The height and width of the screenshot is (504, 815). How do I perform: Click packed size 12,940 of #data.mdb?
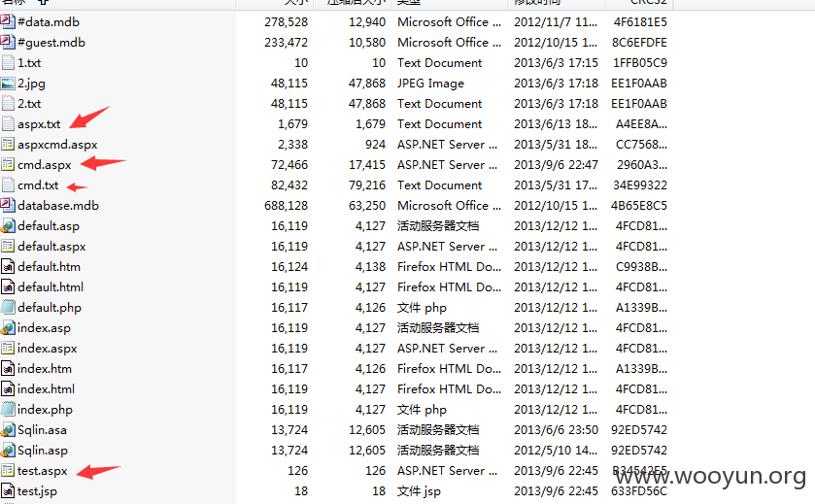[367, 21]
